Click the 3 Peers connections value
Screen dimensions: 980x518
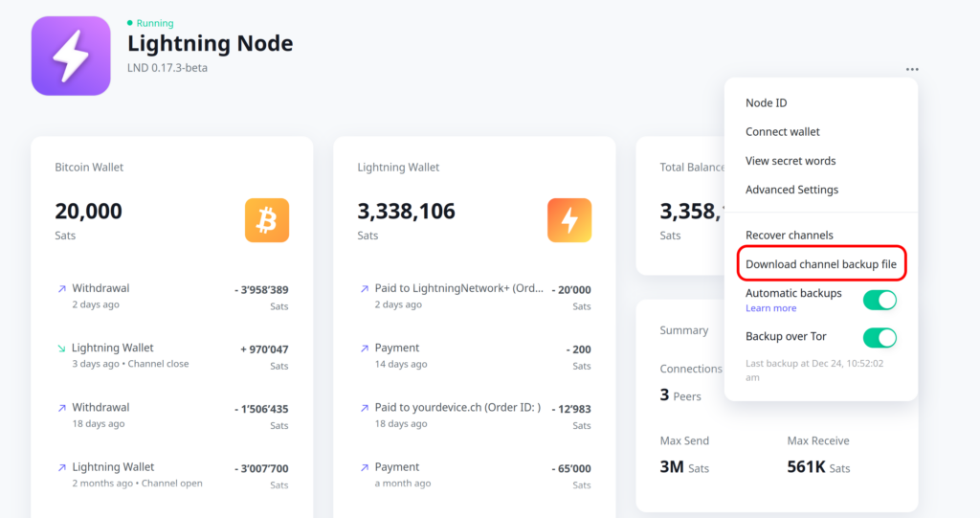680,395
